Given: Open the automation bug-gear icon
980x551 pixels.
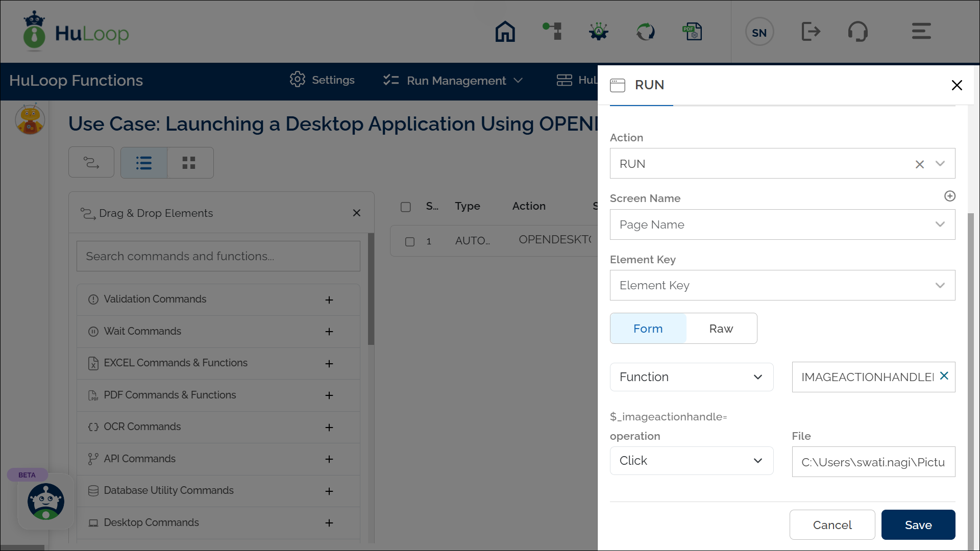Looking at the screenshot, I should pos(598,32).
